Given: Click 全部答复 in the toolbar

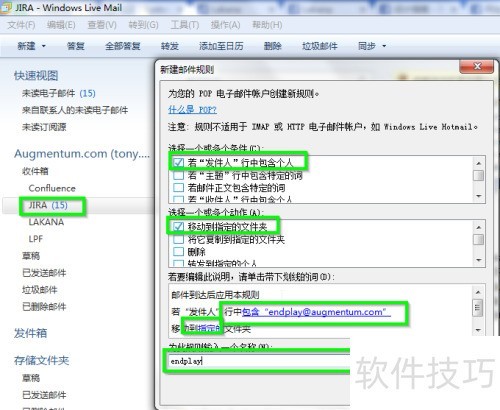Looking at the screenshot, I should (123, 46).
